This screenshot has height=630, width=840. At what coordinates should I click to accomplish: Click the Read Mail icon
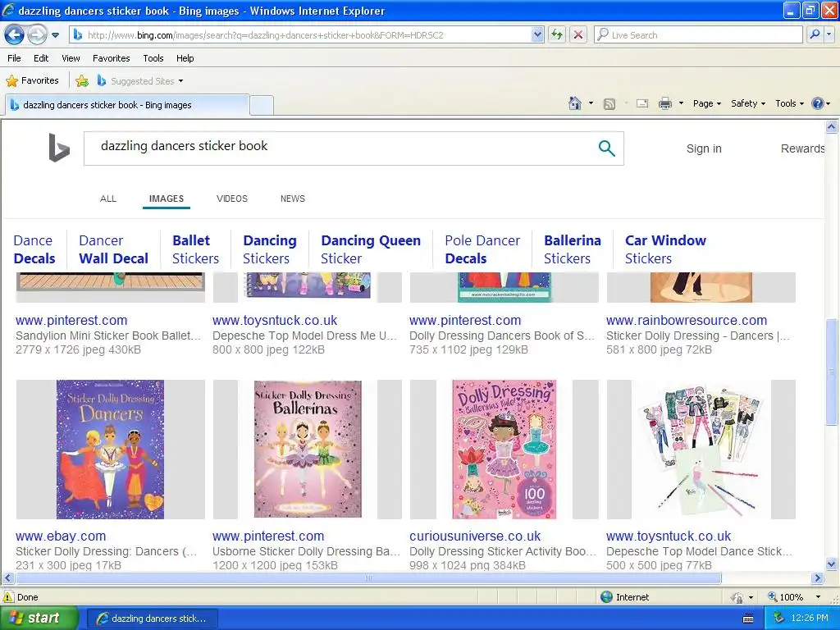point(642,104)
